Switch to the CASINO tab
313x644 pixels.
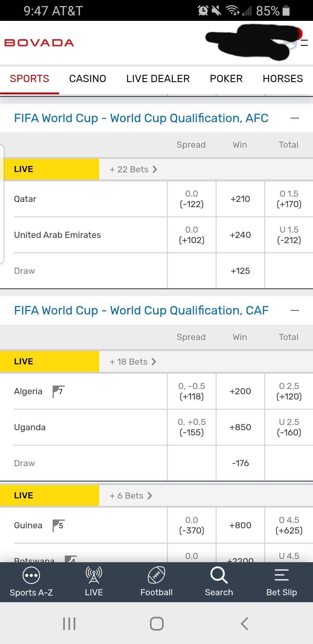(88, 79)
